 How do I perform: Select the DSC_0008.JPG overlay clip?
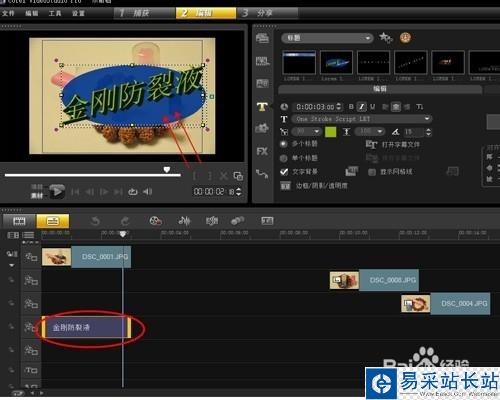(x=374, y=280)
